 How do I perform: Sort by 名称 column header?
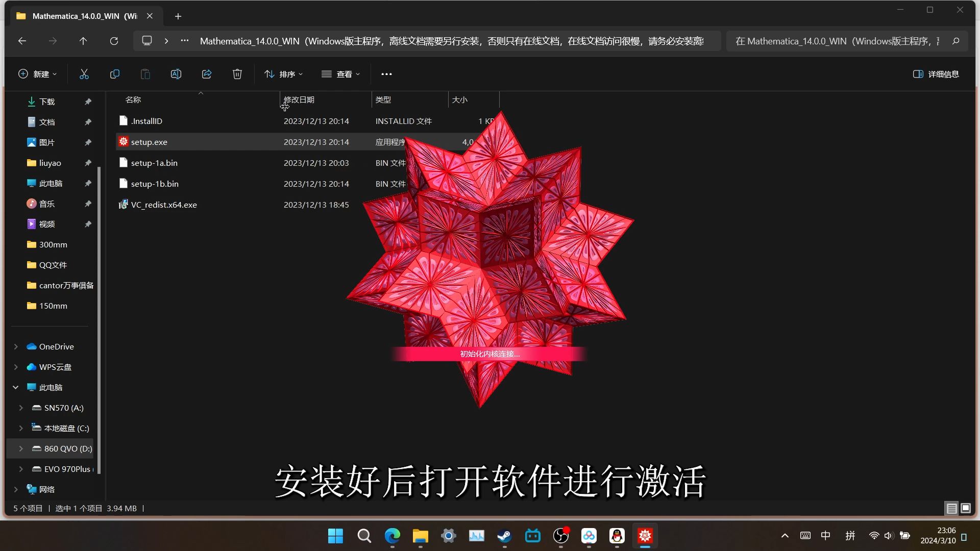[x=133, y=99]
